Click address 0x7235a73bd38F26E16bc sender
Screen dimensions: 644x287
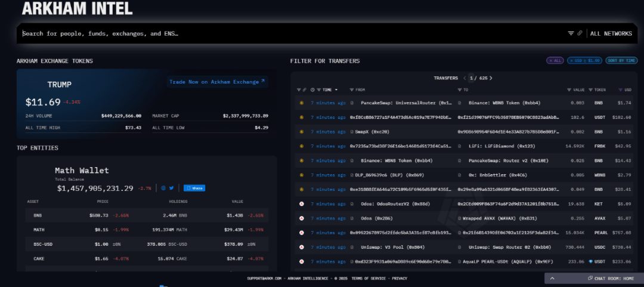click(x=401, y=146)
